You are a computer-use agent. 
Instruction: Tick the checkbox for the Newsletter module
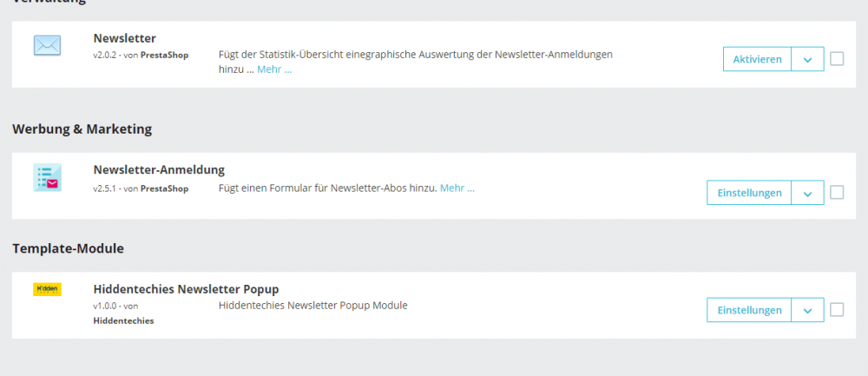click(837, 59)
